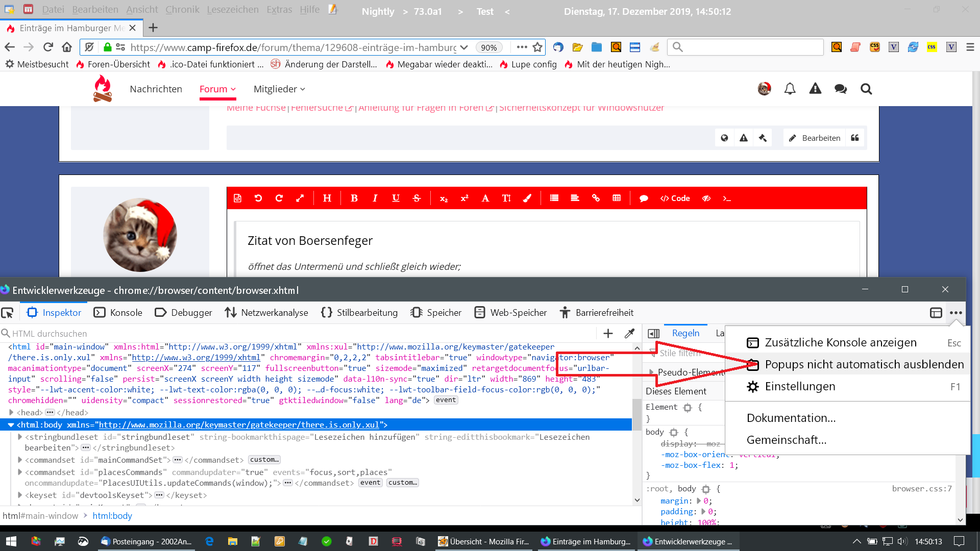Click the element picker icon in devtools

point(8,313)
